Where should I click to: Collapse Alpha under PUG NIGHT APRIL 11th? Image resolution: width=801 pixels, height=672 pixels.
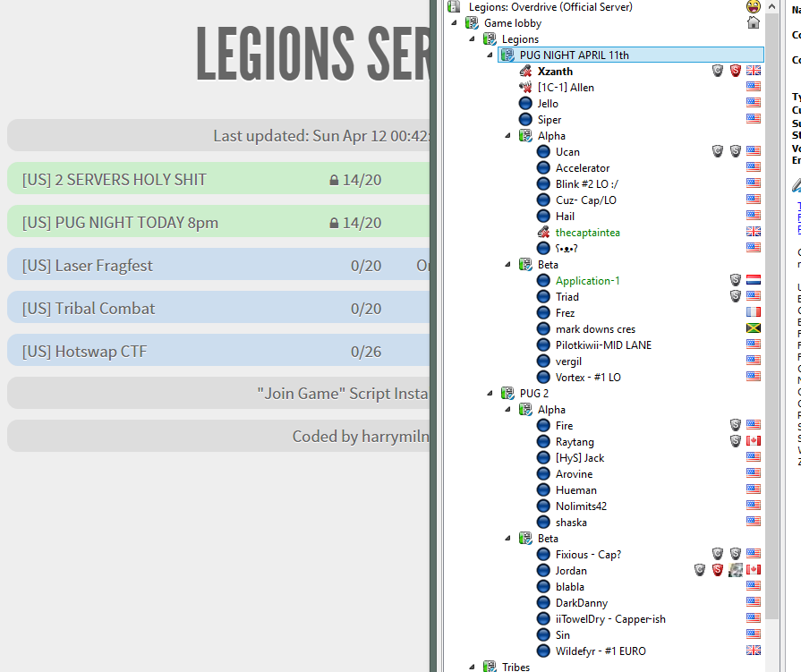click(x=507, y=136)
